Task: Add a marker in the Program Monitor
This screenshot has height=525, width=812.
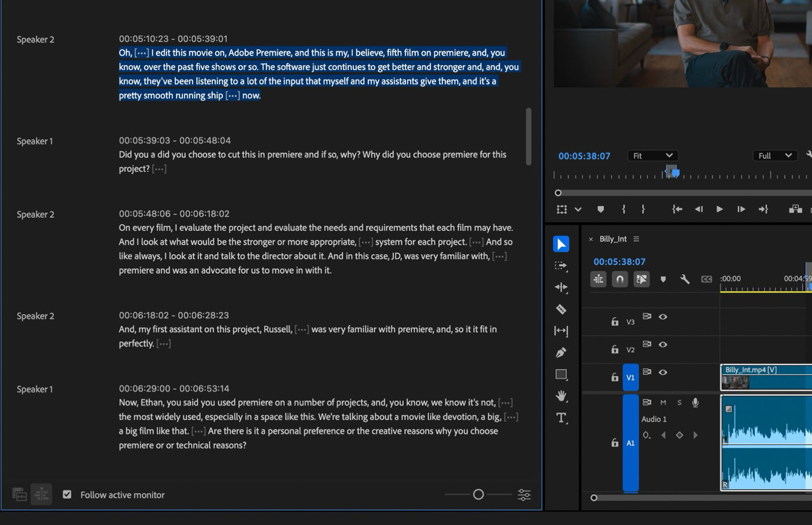Action: pyautogui.click(x=600, y=209)
